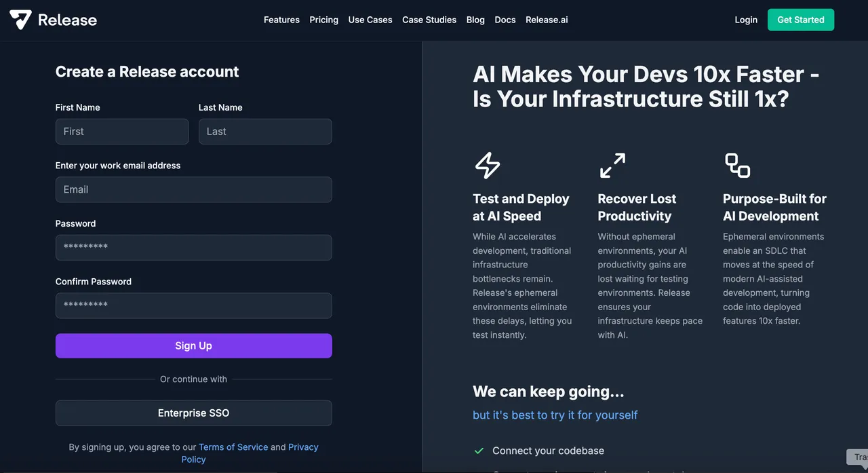868x473 pixels.
Task: Click the 'Create a Release account' heading
Action: pos(147,71)
